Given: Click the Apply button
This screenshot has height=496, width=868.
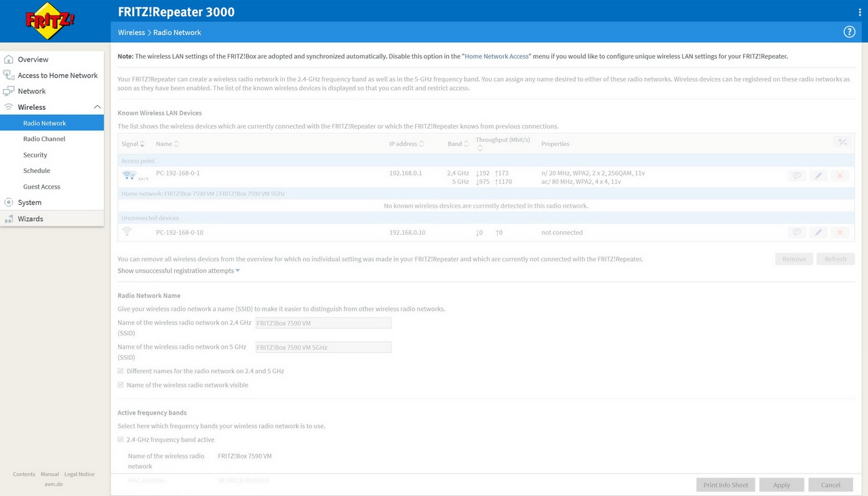Looking at the screenshot, I should click(781, 484).
